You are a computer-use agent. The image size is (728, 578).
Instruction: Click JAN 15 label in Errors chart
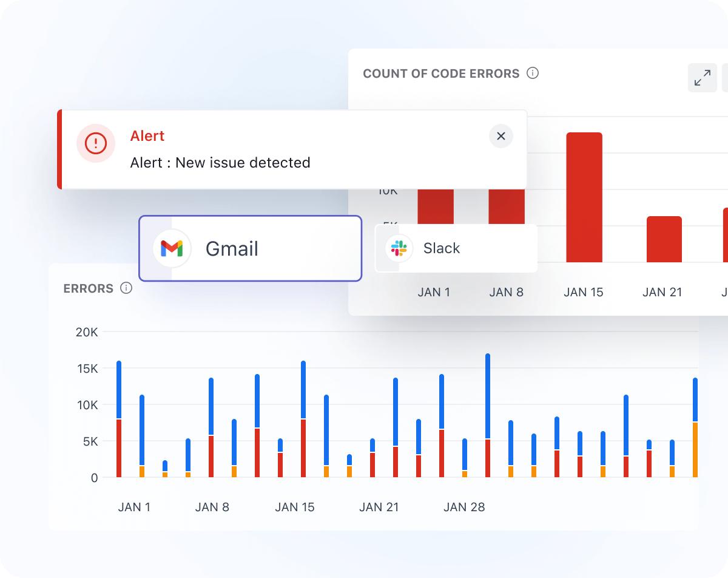coord(295,507)
